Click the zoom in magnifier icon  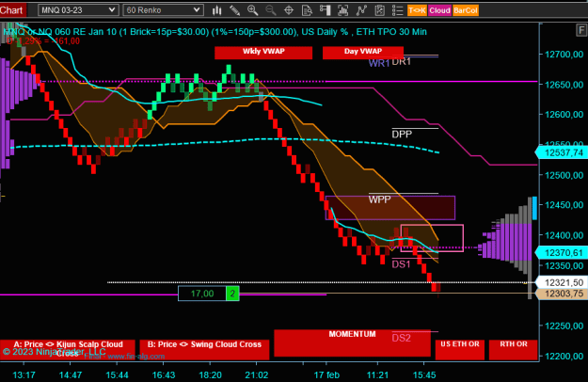[253, 10]
